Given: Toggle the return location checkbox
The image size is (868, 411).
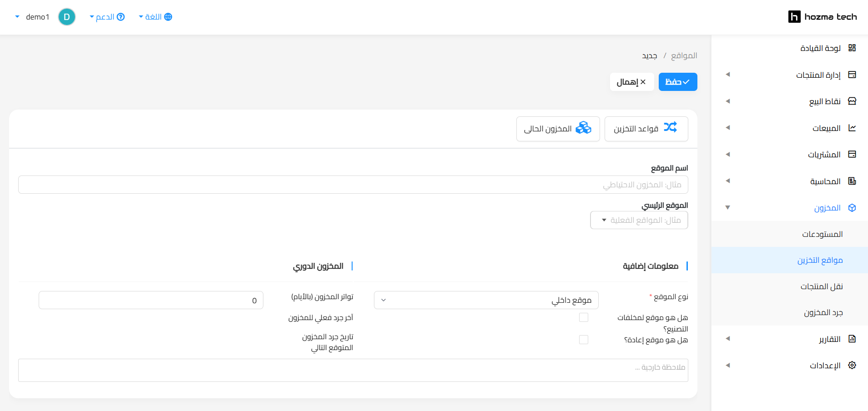Looking at the screenshot, I should coord(583,340).
